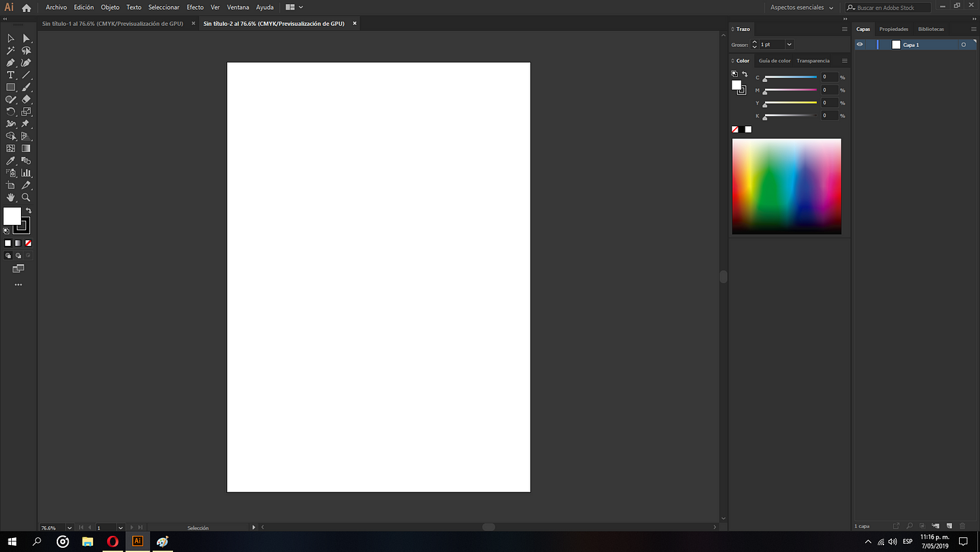Open the Color panel options menu
Screen dimensions: 980x552
(844, 61)
